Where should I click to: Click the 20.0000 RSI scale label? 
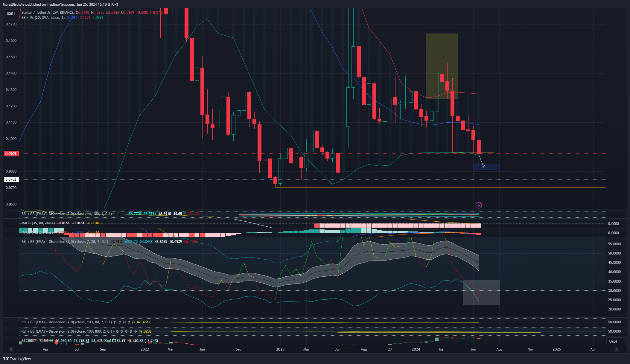tap(614, 309)
